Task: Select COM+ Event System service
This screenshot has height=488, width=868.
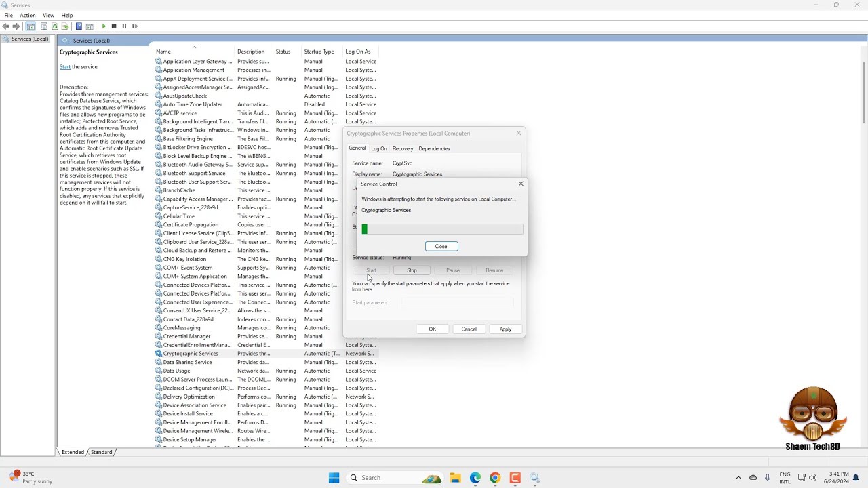Action: pos(248,268)
